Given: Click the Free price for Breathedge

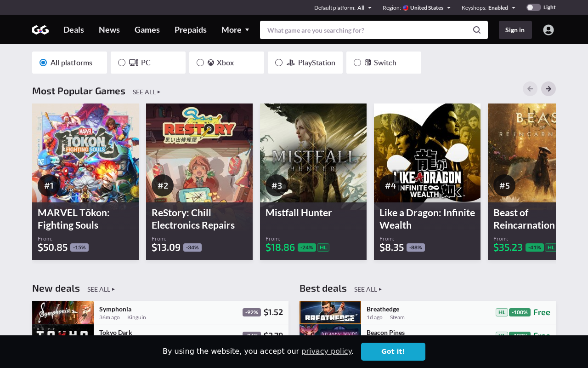Looking at the screenshot, I should tap(542, 312).
